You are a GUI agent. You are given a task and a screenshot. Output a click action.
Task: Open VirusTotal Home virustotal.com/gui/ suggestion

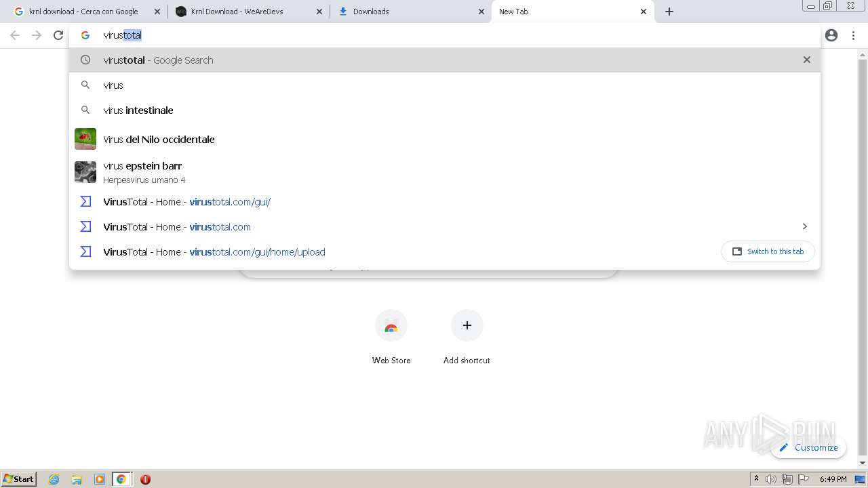coord(445,201)
